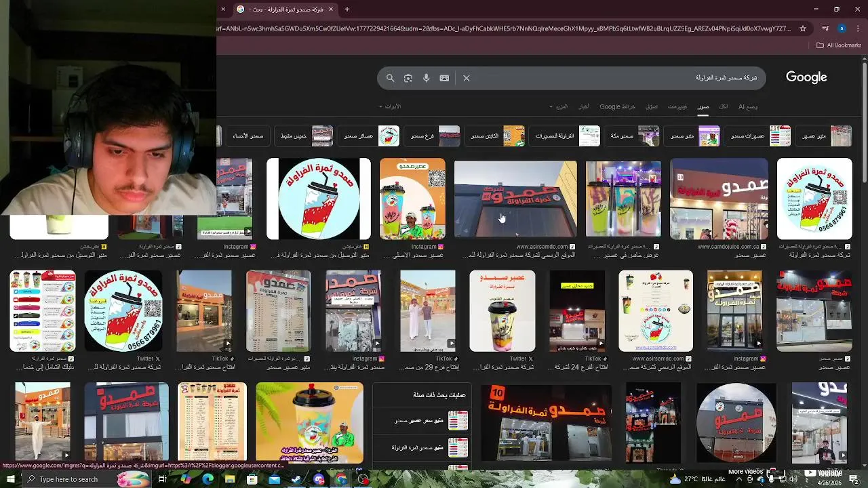
Task: Switch to AI mode tab (وضع AI)
Action: click(748, 107)
